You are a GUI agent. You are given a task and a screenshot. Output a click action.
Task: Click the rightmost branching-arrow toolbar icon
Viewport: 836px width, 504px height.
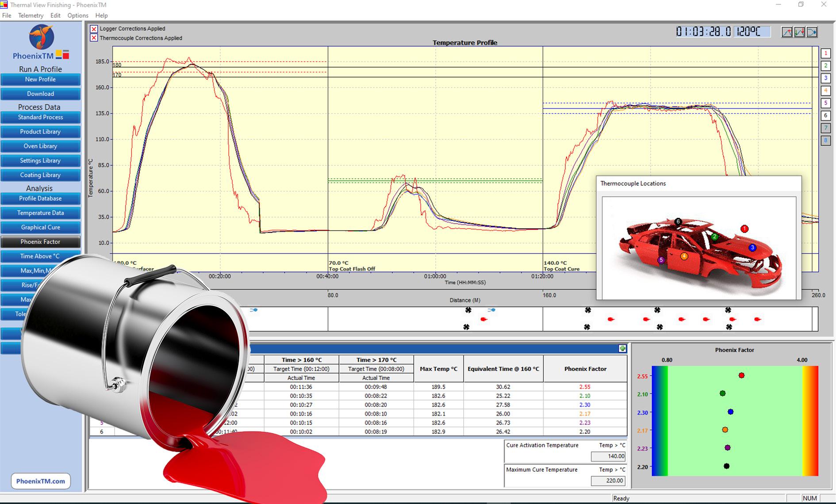coord(812,32)
